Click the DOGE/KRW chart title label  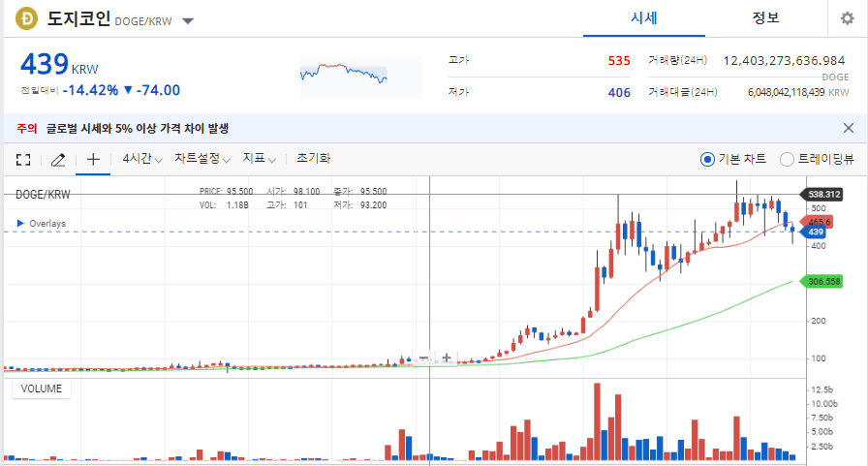click(43, 195)
